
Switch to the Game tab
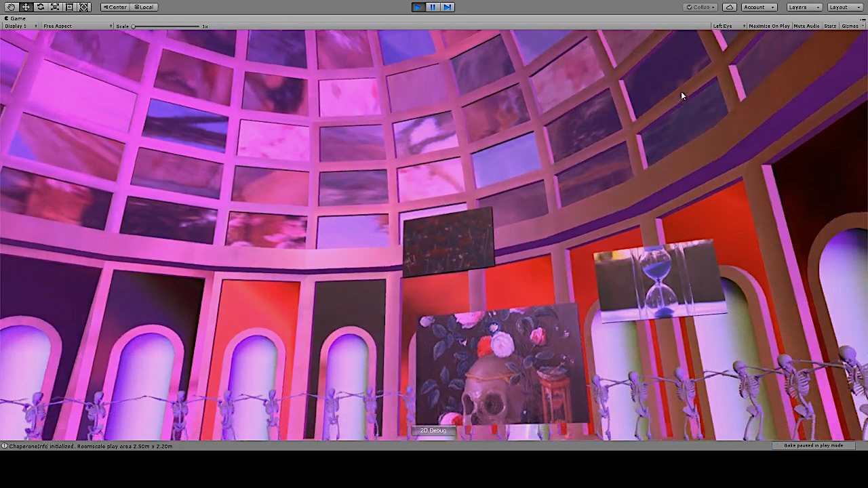(x=16, y=18)
